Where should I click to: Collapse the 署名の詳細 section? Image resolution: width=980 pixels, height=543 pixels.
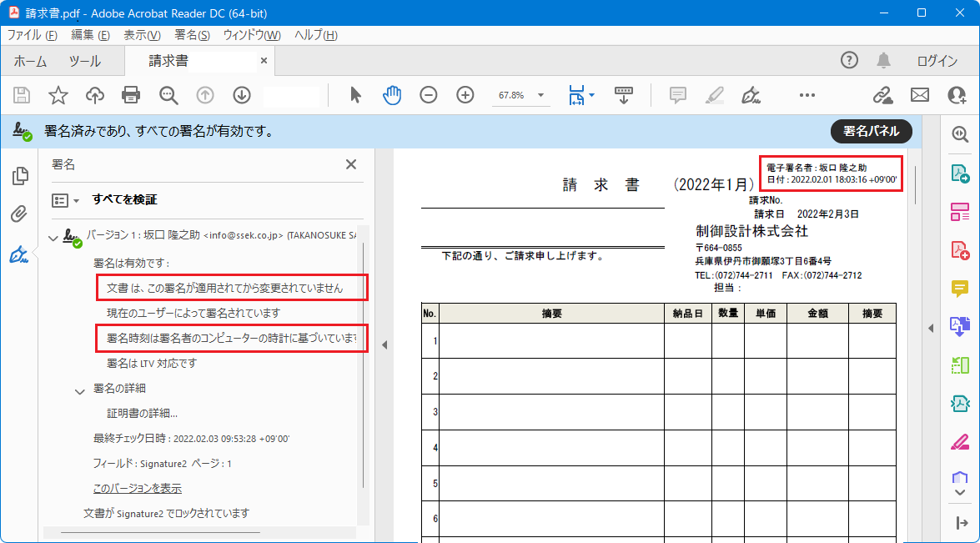[79, 389]
